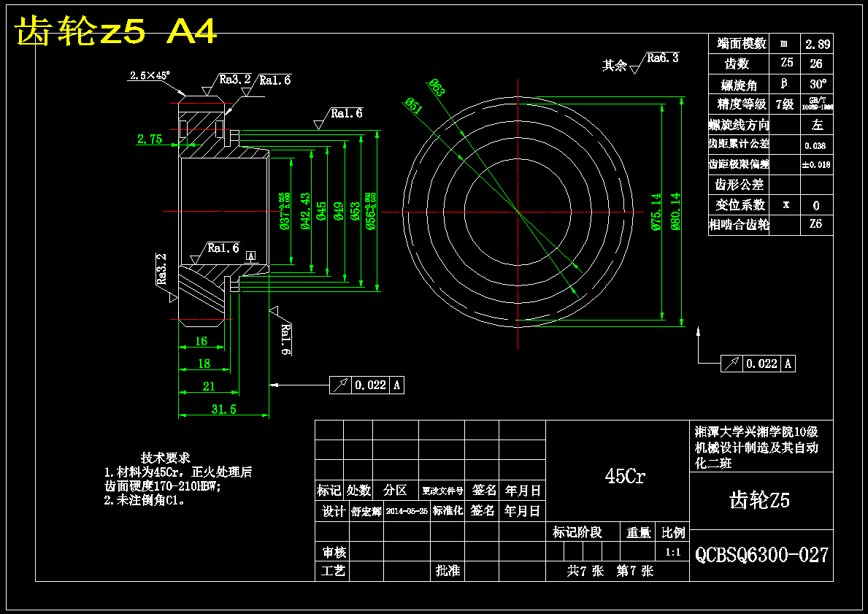Viewport: 868px width, 614px height.
Task: Select the '齿形公差' parameter label
Action: click(x=739, y=185)
